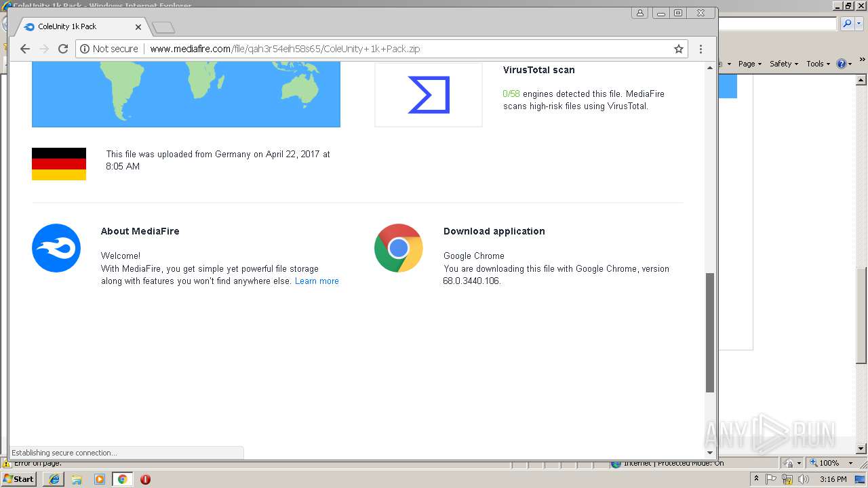The width and height of the screenshot is (868, 488).
Task: Click the Chrome vertical scrollbar thumb
Action: pos(710,333)
